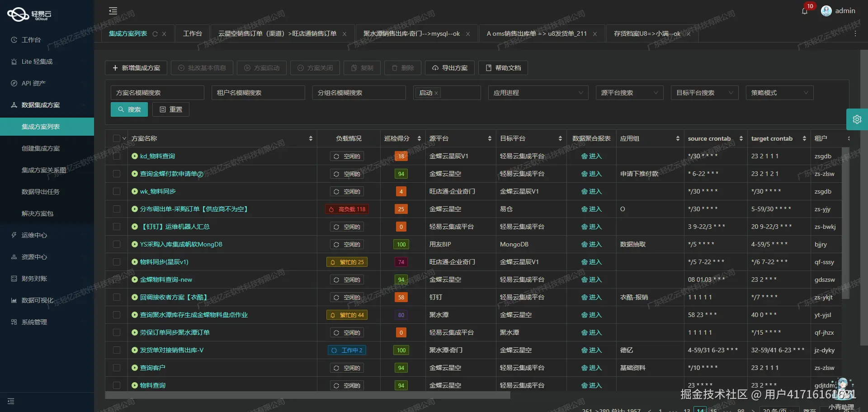Image resolution: width=868 pixels, height=412 pixels.
Task: Open the 帮助文档 button
Action: 502,68
